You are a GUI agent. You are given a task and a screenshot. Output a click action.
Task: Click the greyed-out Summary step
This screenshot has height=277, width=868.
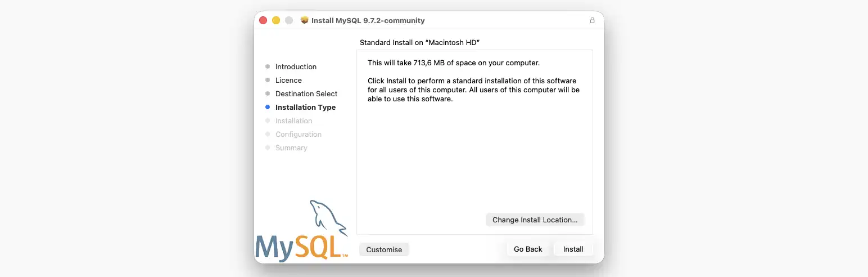click(x=291, y=148)
